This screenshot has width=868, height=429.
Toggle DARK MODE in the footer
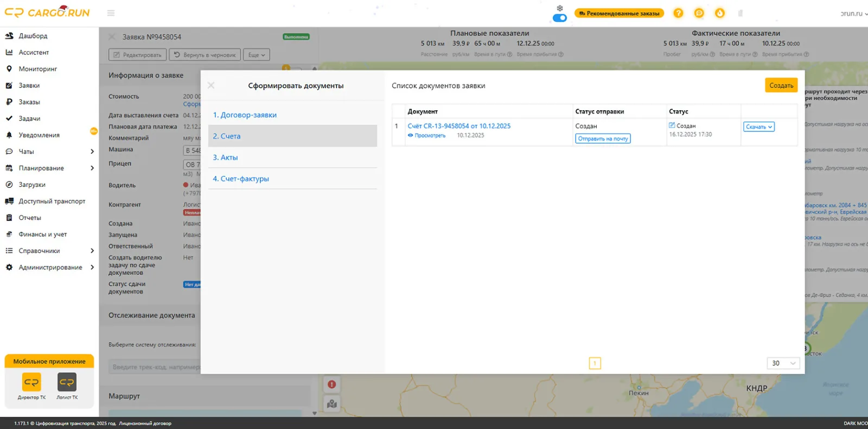pos(856,424)
